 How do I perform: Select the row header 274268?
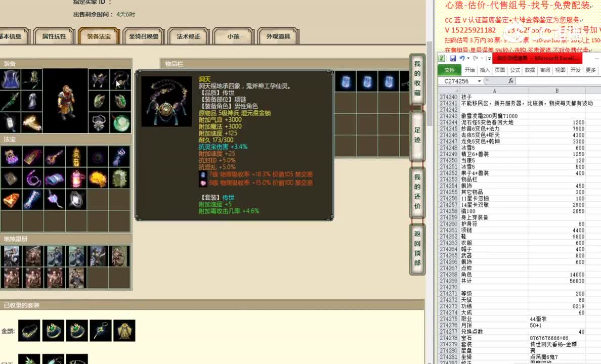point(449,275)
